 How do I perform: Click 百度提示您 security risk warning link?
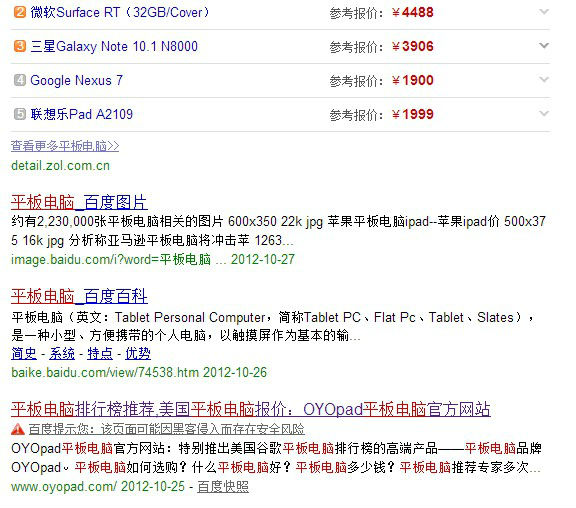(167, 429)
